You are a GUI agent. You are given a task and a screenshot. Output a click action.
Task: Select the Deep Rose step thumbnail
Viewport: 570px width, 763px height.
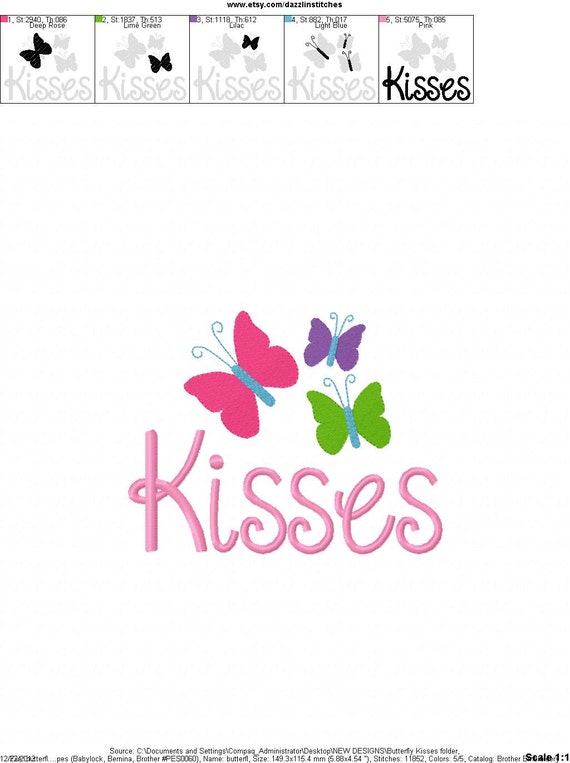click(48, 59)
